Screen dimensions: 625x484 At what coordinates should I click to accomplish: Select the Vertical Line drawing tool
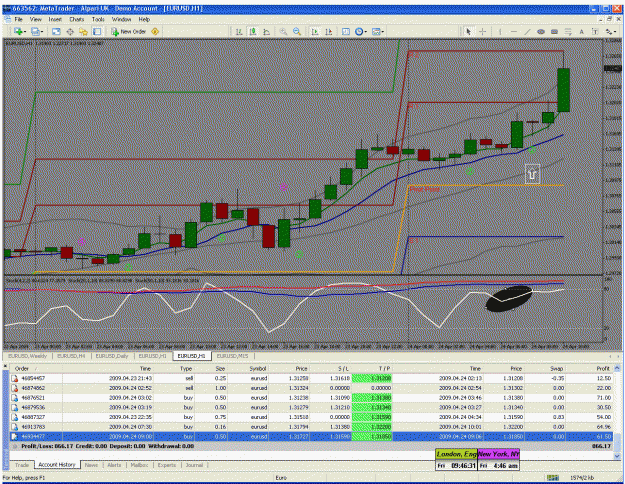click(500, 31)
